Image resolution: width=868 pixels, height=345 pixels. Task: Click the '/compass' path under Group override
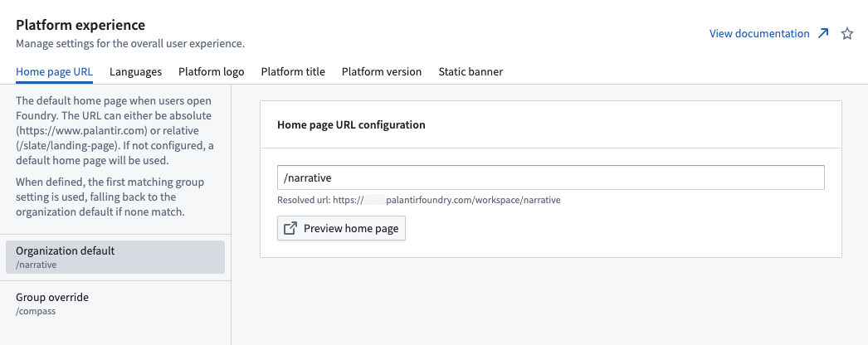pos(36,311)
